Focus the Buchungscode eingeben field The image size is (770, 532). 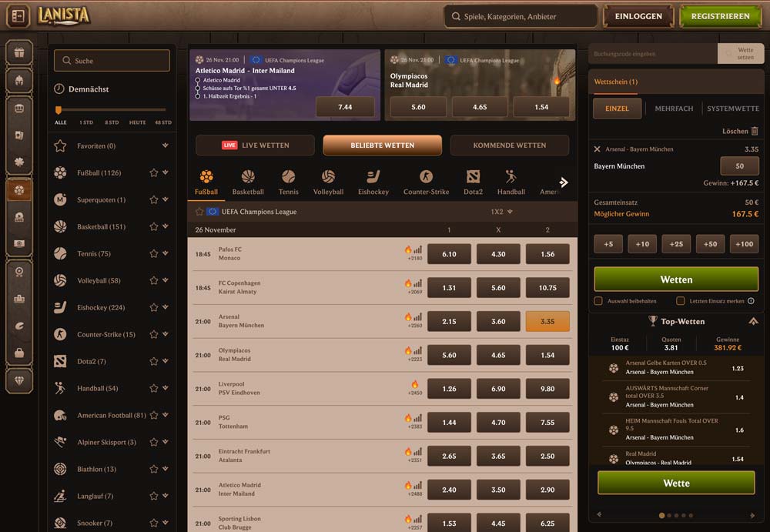(652, 54)
